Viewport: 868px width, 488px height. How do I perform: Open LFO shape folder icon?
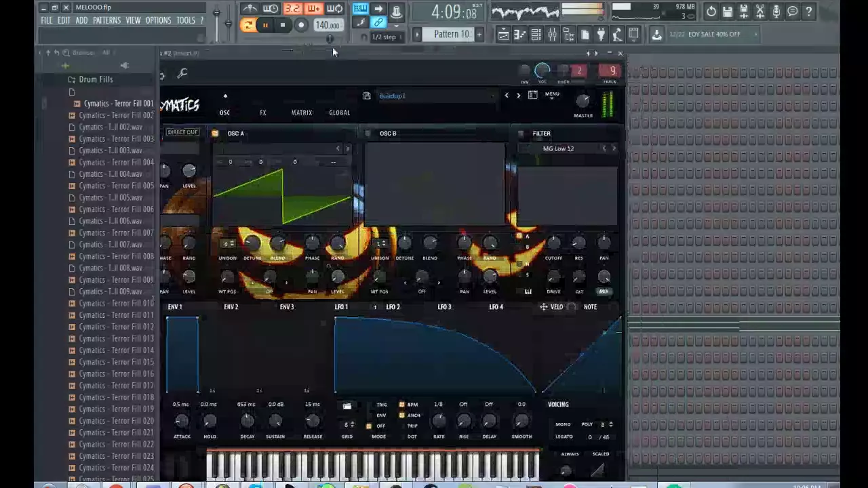(347, 406)
